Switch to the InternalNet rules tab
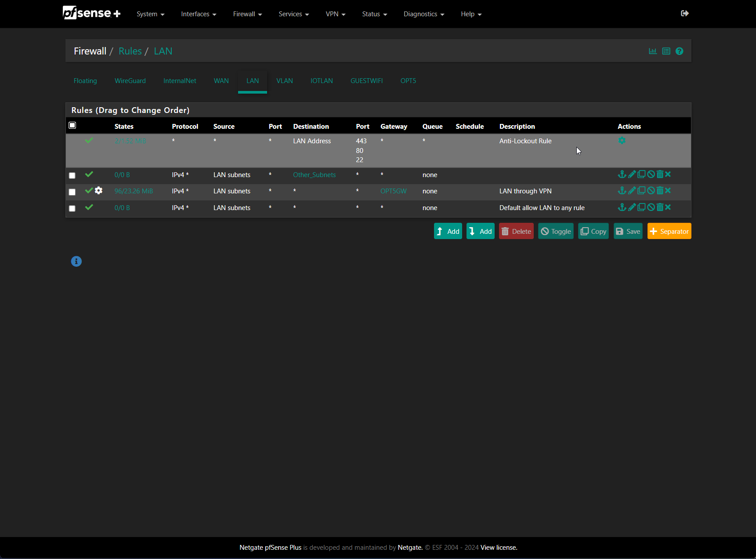This screenshot has width=756, height=559. [x=180, y=81]
